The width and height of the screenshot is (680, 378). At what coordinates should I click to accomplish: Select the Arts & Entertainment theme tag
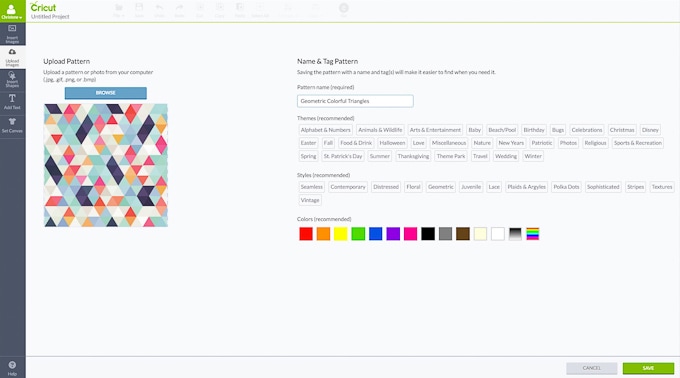[x=435, y=130]
